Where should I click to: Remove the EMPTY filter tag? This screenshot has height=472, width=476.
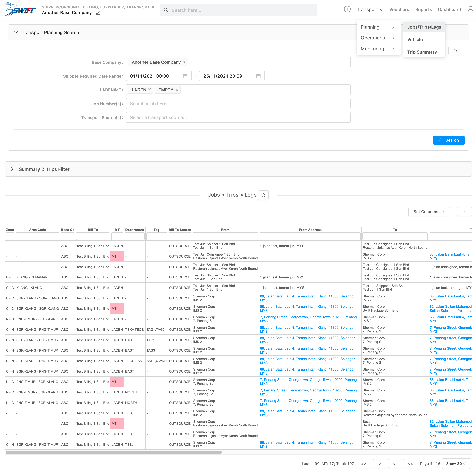(177, 90)
